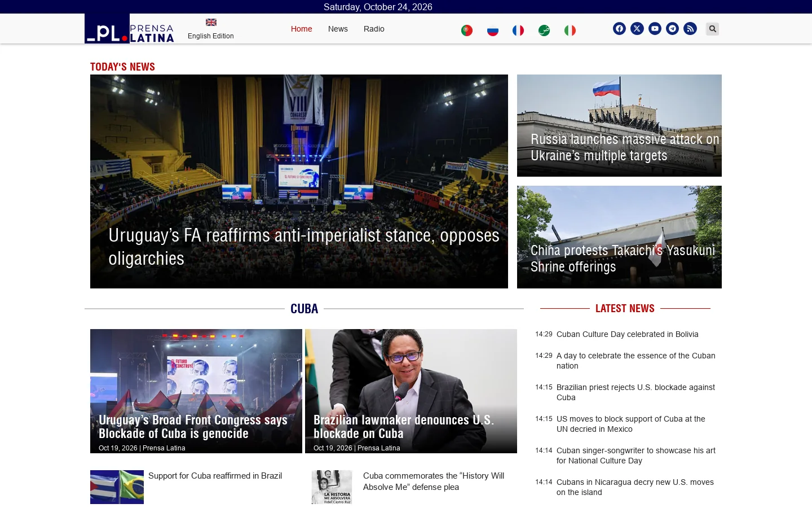Viewport: 812px width, 508px height.
Task: Click the Brazil and Cuba flags thumbnail
Action: click(x=117, y=487)
